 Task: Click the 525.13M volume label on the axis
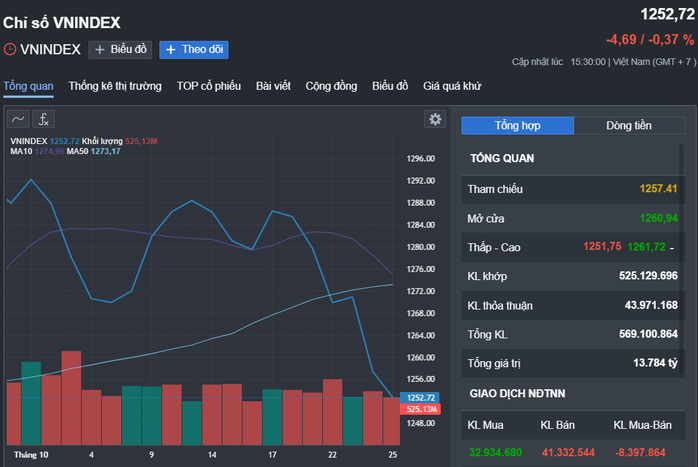(x=421, y=409)
